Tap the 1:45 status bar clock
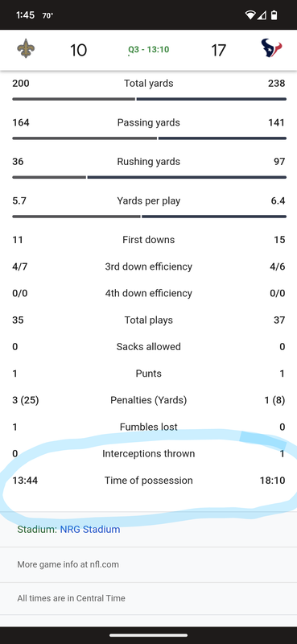 point(25,15)
